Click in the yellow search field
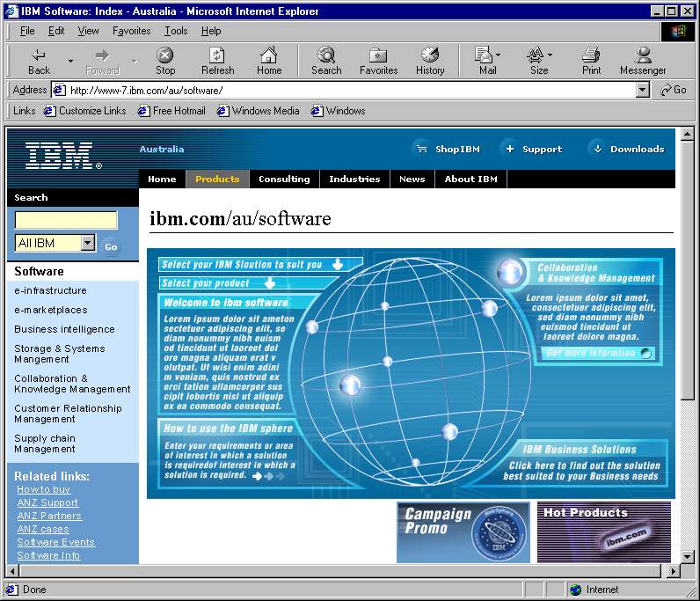Viewport: 700px width, 601px height. [x=66, y=220]
